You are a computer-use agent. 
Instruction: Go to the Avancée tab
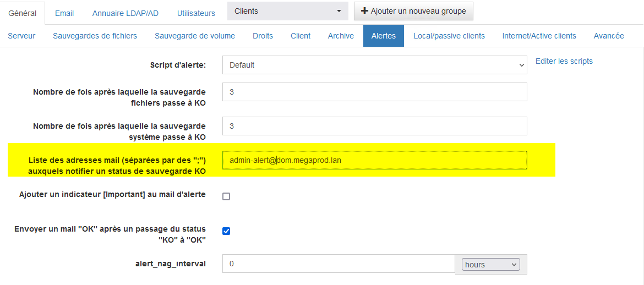pyautogui.click(x=609, y=36)
